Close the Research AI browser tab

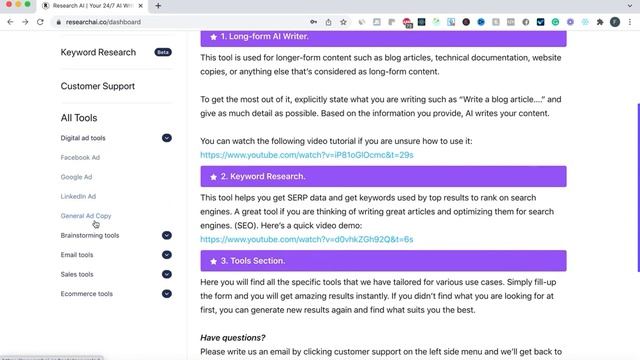140,6
